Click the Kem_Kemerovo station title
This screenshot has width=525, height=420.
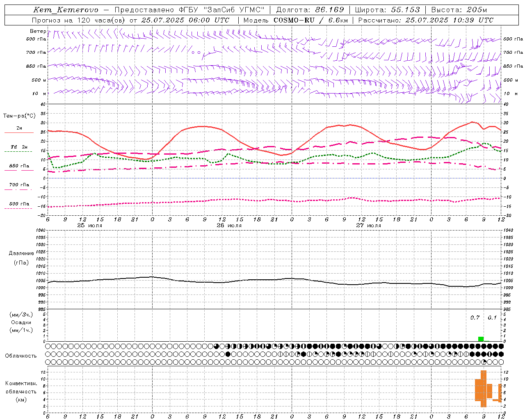[66, 10]
